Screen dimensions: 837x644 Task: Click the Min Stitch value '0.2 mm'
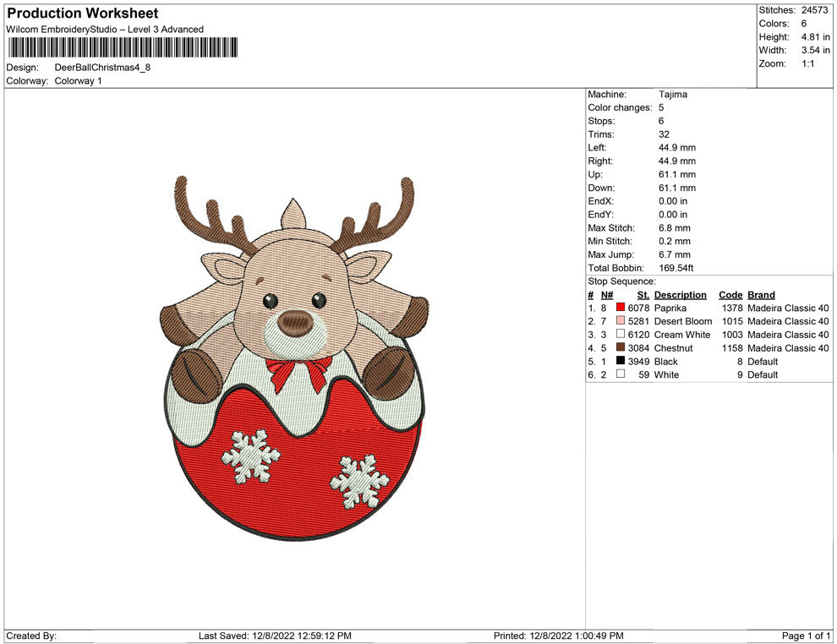click(x=674, y=241)
